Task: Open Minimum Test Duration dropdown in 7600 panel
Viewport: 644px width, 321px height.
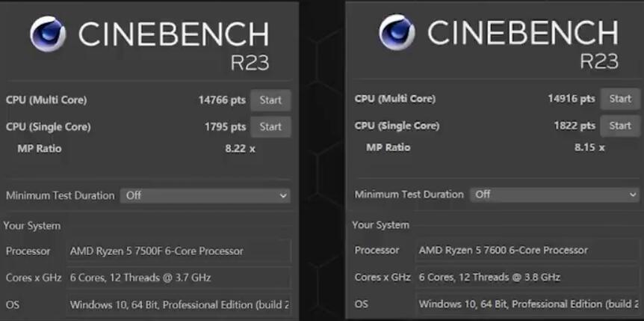Action: (x=555, y=195)
